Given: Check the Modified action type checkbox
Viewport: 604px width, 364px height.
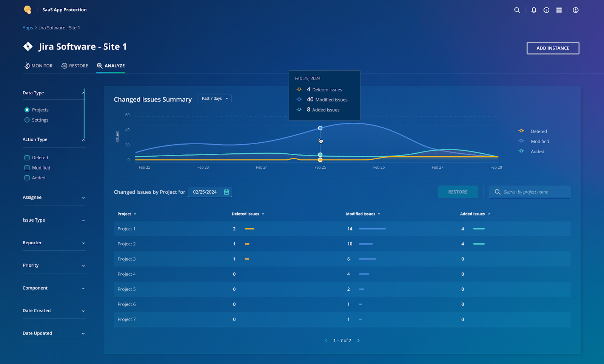Looking at the screenshot, I should pyautogui.click(x=27, y=168).
